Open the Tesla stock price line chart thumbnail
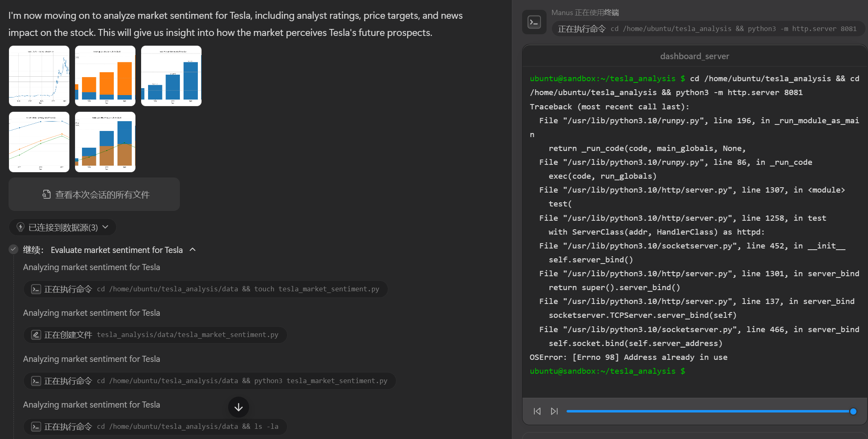The image size is (868, 439). [39, 76]
